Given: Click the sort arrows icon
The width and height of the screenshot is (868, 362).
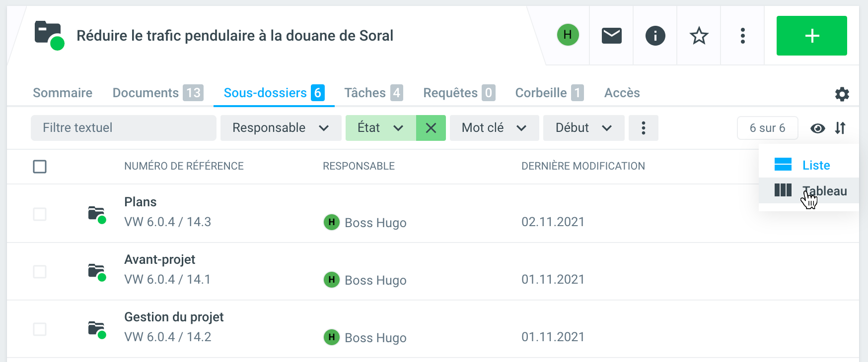Looking at the screenshot, I should point(840,128).
